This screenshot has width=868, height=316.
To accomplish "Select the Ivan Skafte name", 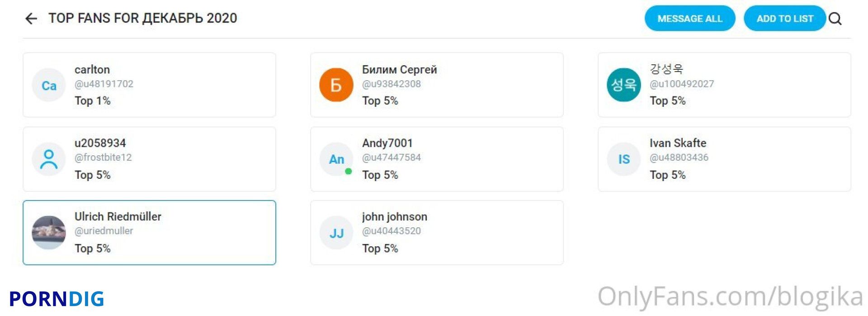I will [678, 143].
